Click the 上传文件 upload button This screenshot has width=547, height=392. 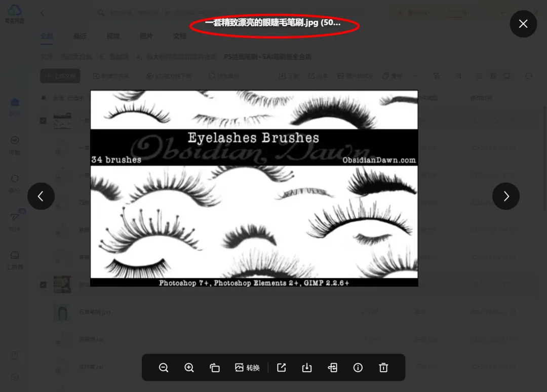(x=60, y=76)
